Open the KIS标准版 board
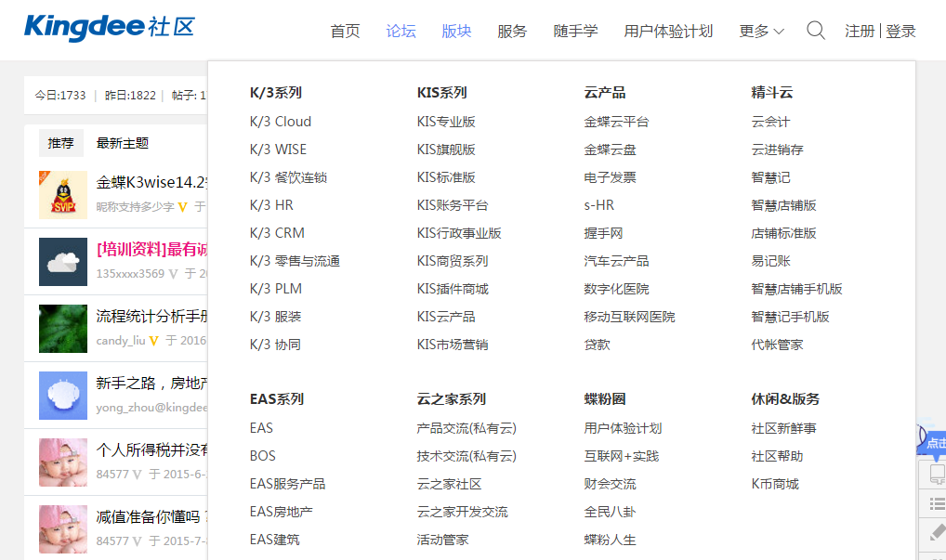 click(x=446, y=177)
